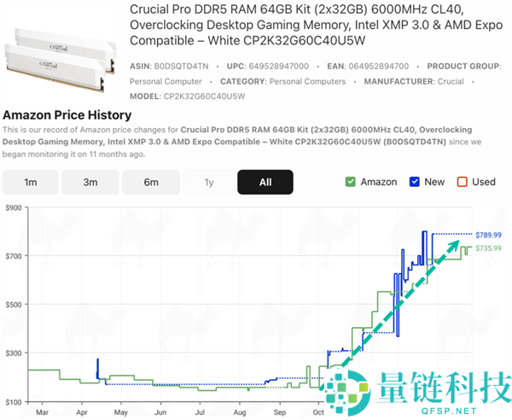Select the 6m time range tab

coord(151,182)
